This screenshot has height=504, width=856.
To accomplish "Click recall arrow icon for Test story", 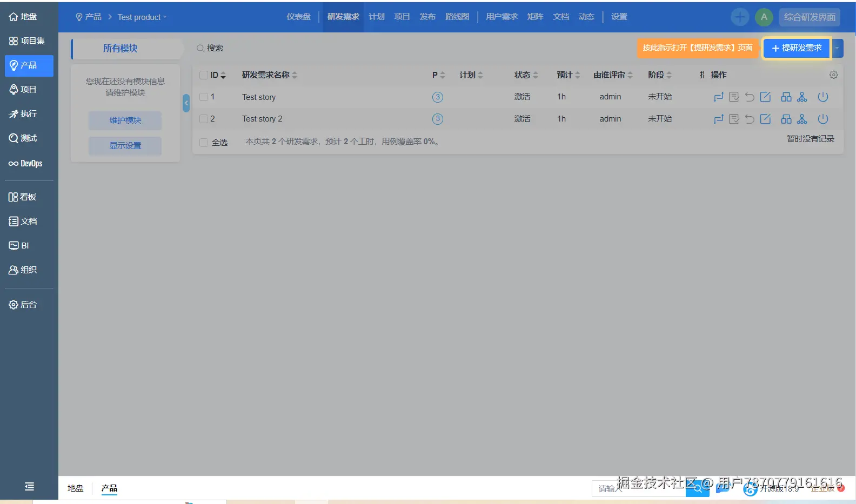I will [750, 97].
